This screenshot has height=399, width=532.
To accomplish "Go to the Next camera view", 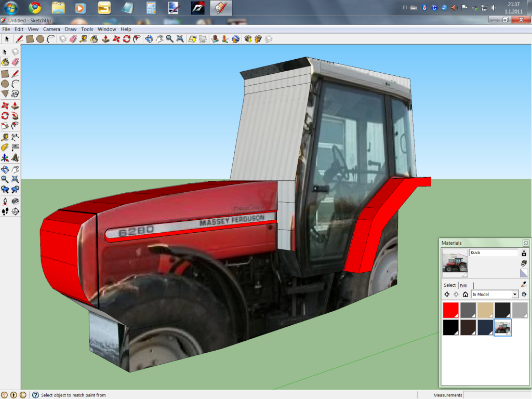I will [x=15, y=190].
